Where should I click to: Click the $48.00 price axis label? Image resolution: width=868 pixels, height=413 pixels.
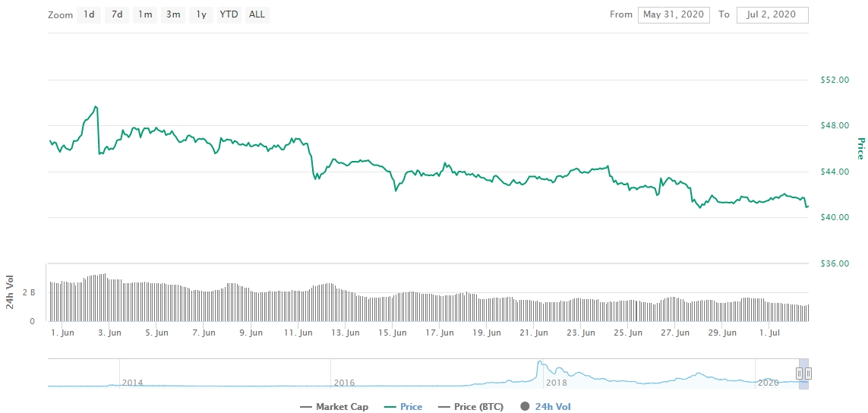pos(835,126)
